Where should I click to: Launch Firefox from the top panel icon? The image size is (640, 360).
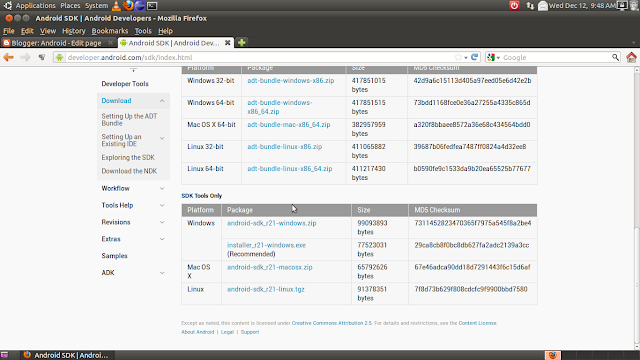(x=129, y=5)
